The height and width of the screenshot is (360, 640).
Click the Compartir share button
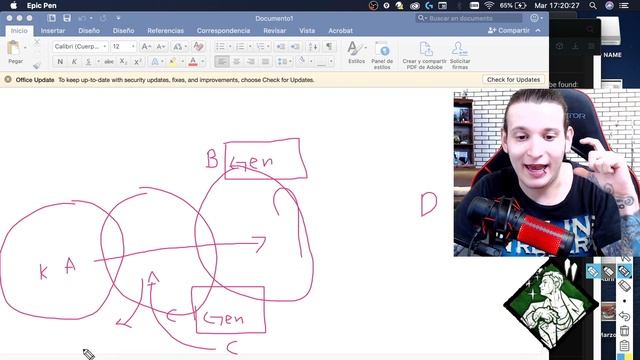(509, 31)
